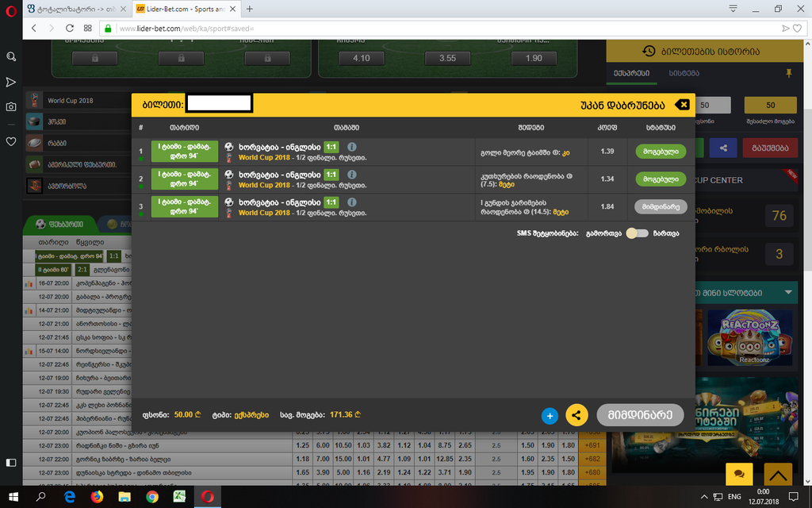Screen dimensions: 812x508
Task: Open Chrome from the taskbar
Action: (152, 497)
